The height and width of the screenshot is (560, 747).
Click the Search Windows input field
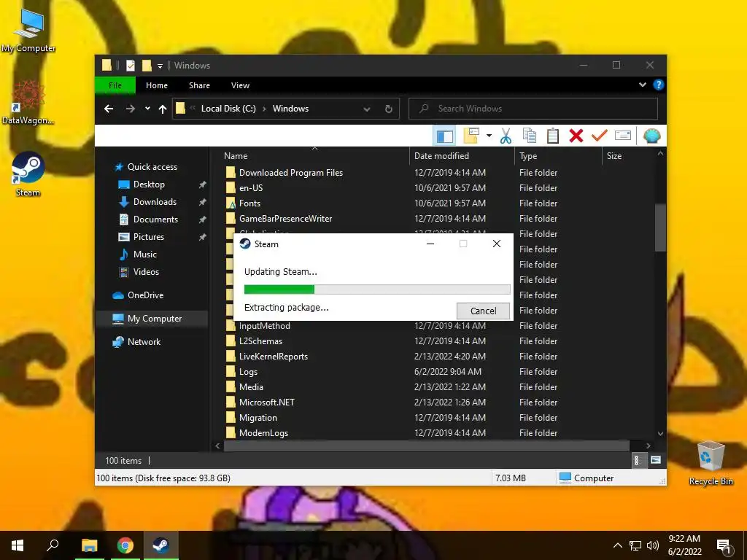(x=533, y=109)
